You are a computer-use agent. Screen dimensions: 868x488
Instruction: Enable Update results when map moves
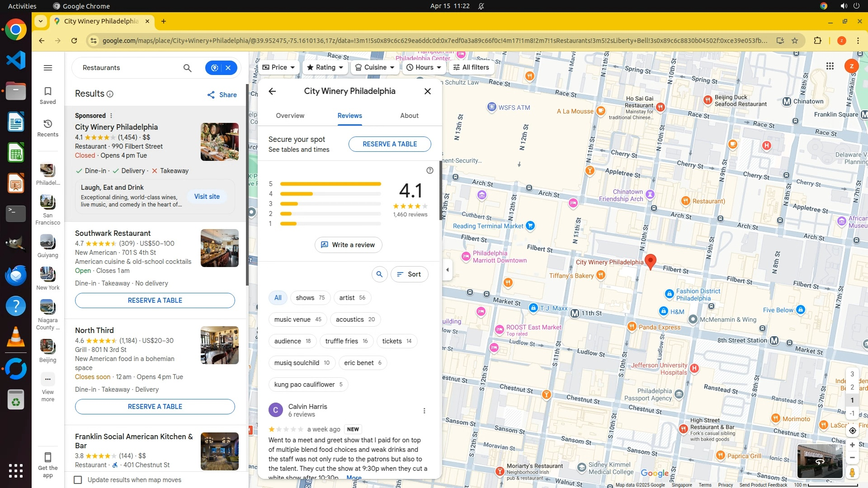pyautogui.click(x=78, y=480)
